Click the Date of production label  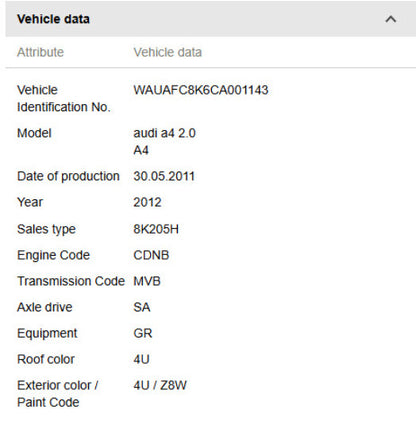point(68,176)
